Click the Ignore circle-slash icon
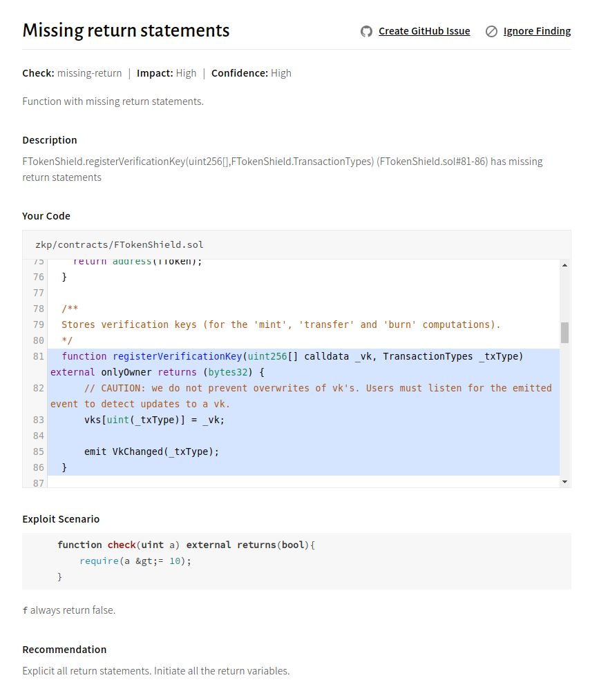The width and height of the screenshot is (599, 700). pyautogui.click(x=491, y=31)
